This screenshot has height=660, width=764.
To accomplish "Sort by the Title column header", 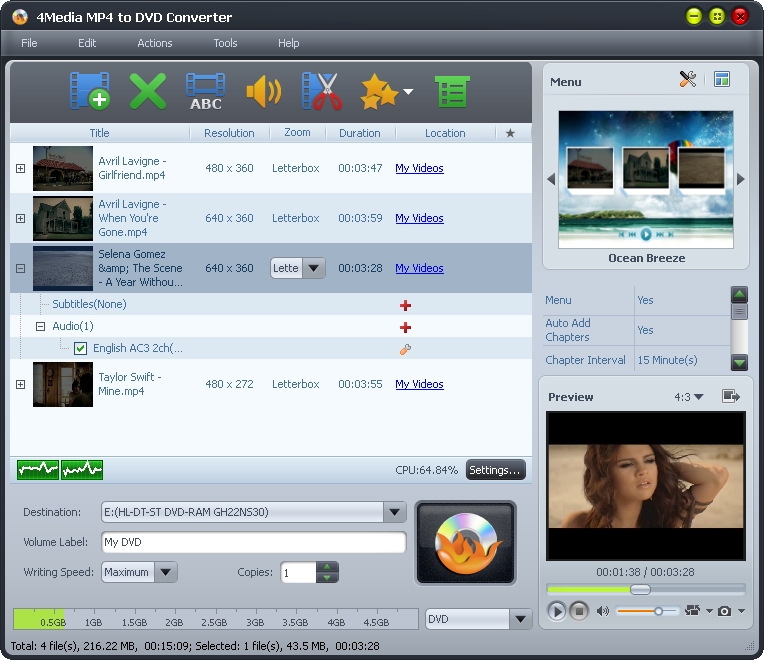I will tap(99, 133).
